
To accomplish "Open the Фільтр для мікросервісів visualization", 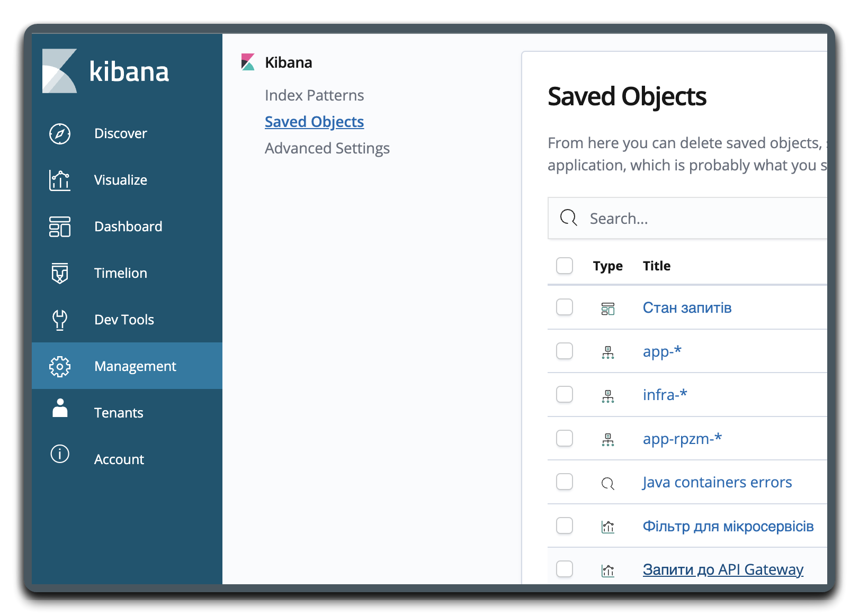I will coord(728,526).
